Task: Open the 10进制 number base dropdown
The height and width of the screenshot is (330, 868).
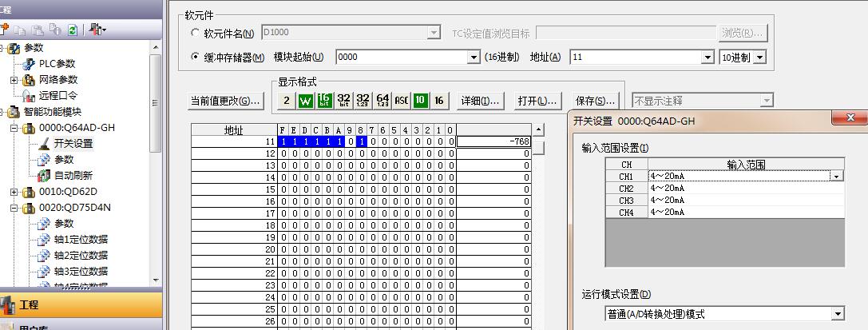Action: 759,58
